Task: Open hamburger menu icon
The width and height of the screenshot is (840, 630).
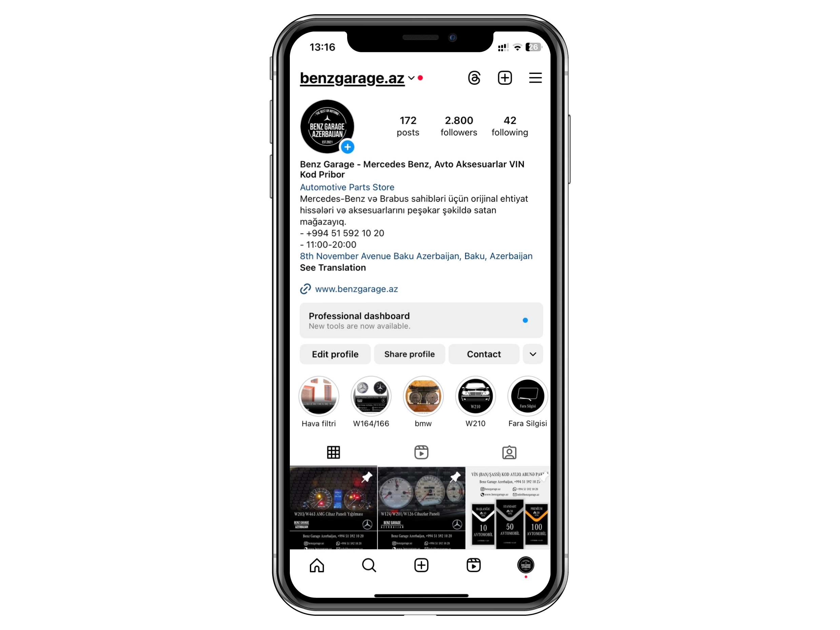Action: tap(536, 79)
